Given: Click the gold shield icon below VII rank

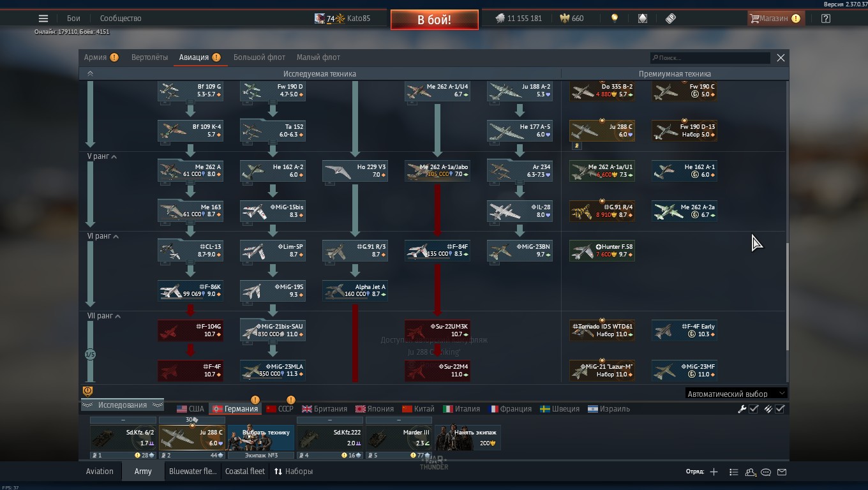Looking at the screenshot, I should coord(88,391).
